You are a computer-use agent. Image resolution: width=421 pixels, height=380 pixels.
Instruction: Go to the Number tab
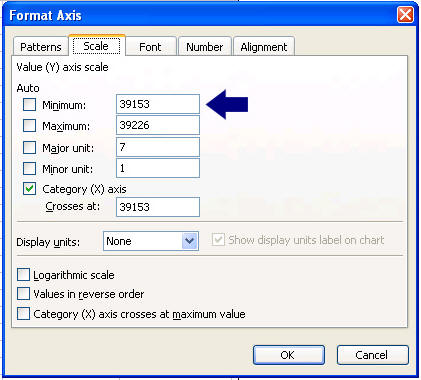[x=205, y=47]
